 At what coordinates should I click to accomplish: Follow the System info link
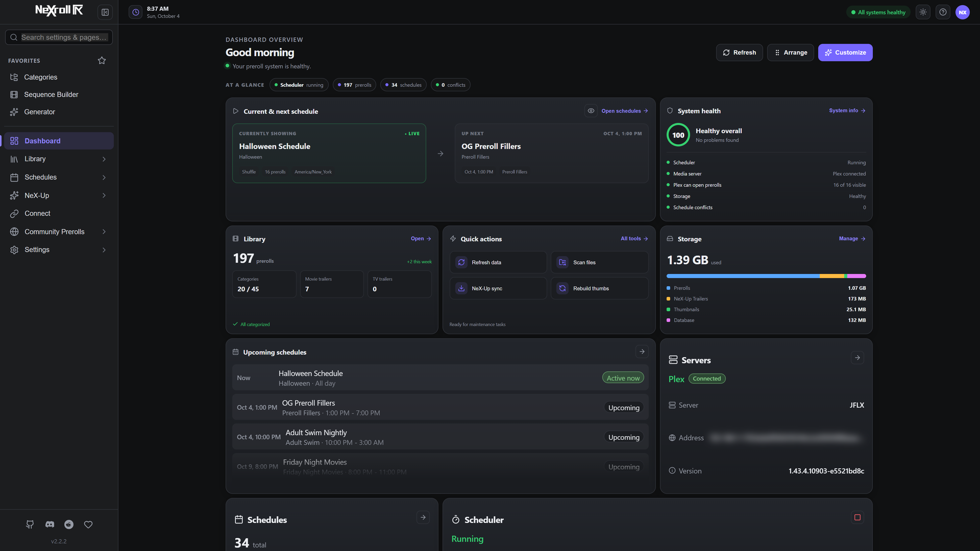point(847,110)
